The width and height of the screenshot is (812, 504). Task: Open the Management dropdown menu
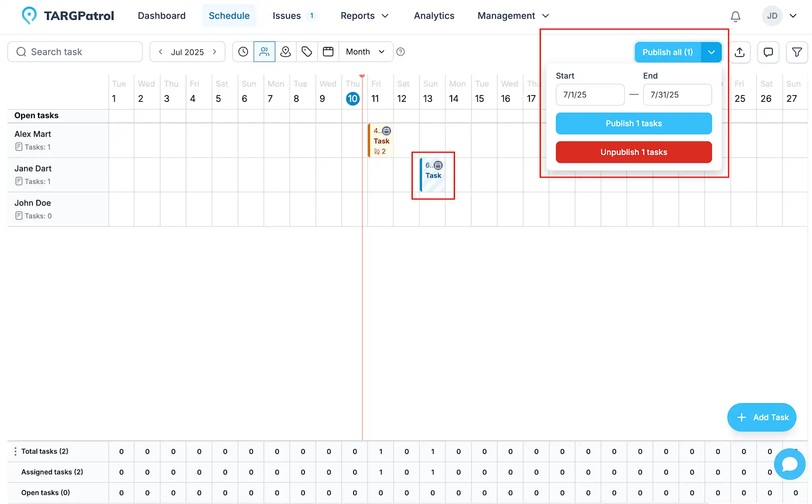click(x=513, y=16)
